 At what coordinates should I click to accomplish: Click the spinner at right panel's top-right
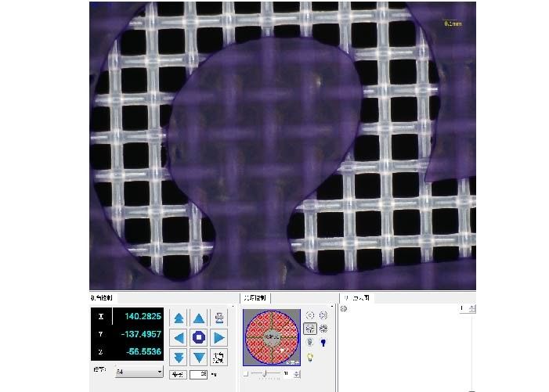(472, 309)
